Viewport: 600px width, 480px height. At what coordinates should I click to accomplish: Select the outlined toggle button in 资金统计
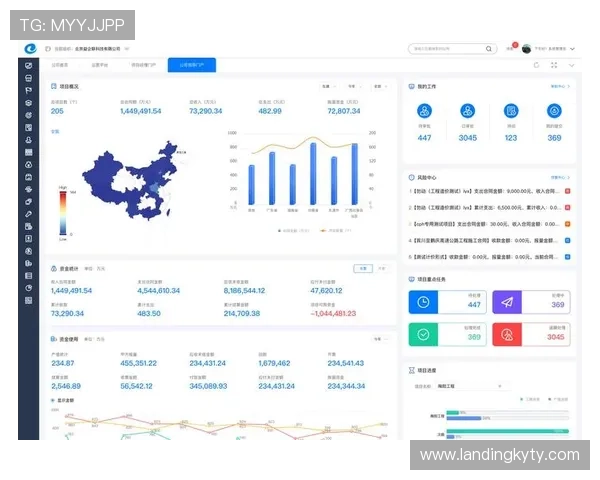pyautogui.click(x=363, y=268)
